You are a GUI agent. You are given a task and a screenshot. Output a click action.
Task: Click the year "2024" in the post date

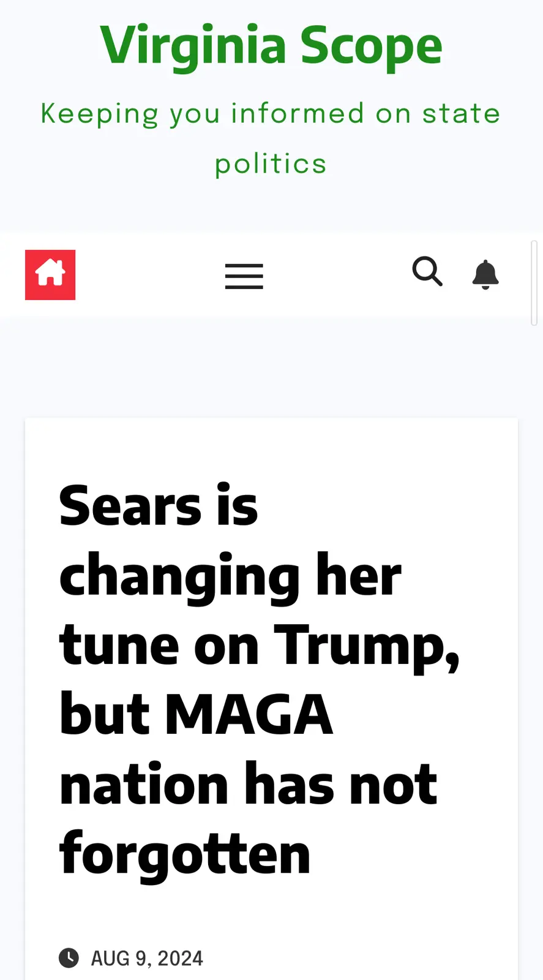pos(180,958)
